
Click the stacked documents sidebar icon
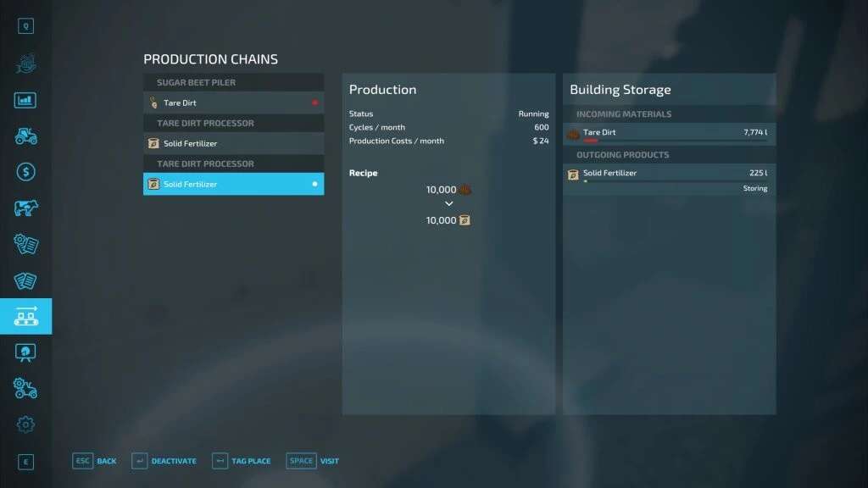coord(25,280)
